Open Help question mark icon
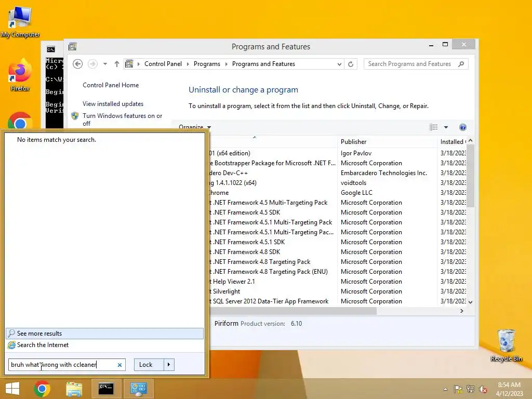Screen dimensions: 532x399 pyautogui.click(x=463, y=127)
